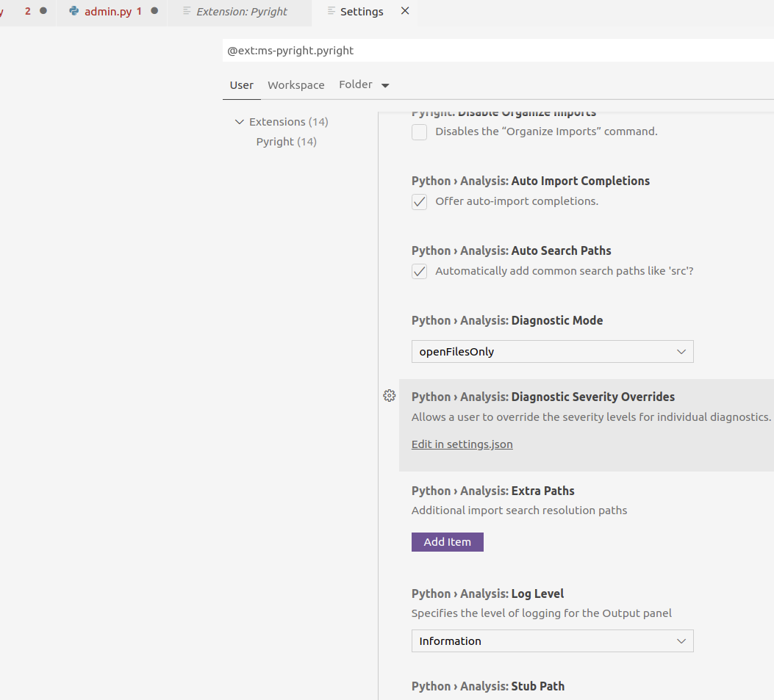The height and width of the screenshot is (700, 774).
Task: Open the Diagnostic Mode dropdown
Action: (552, 351)
